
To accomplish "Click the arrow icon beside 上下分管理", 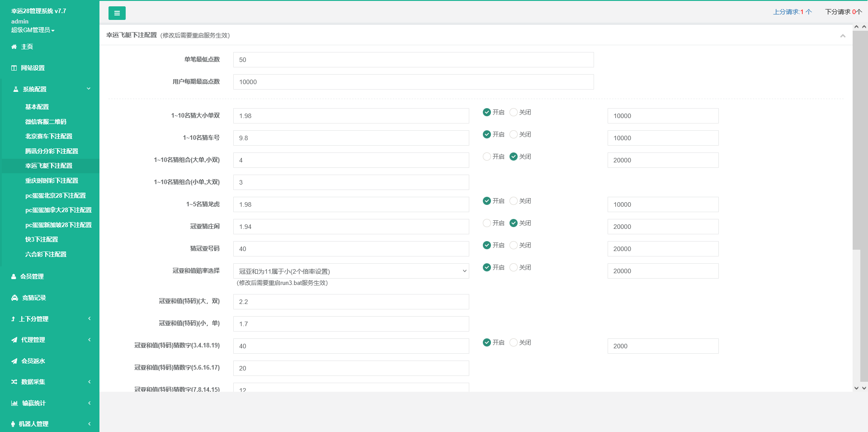I will [x=13, y=319].
